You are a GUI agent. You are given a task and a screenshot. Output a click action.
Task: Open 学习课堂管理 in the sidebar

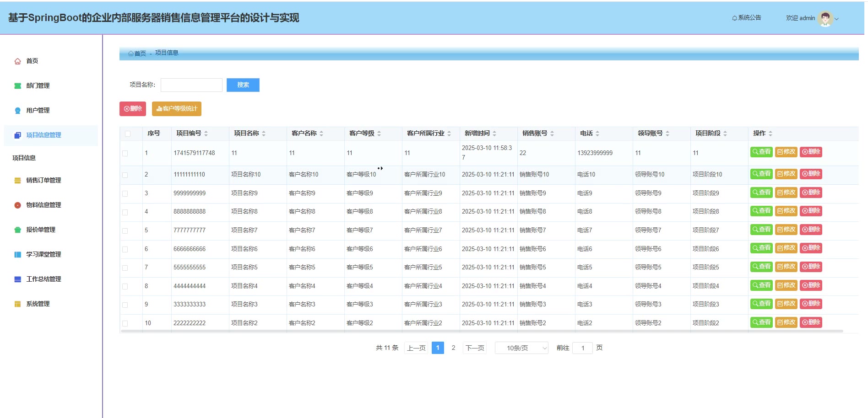coord(43,254)
